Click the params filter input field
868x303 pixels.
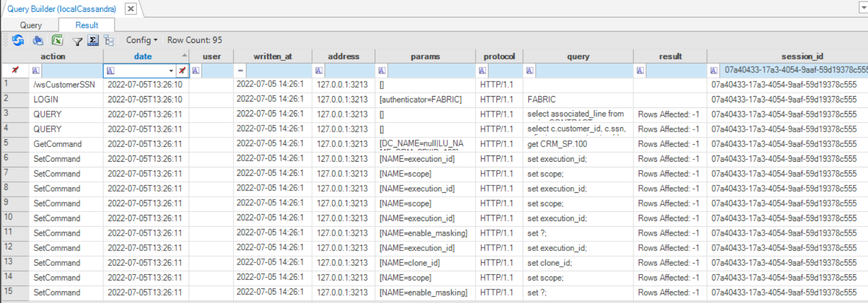430,71
